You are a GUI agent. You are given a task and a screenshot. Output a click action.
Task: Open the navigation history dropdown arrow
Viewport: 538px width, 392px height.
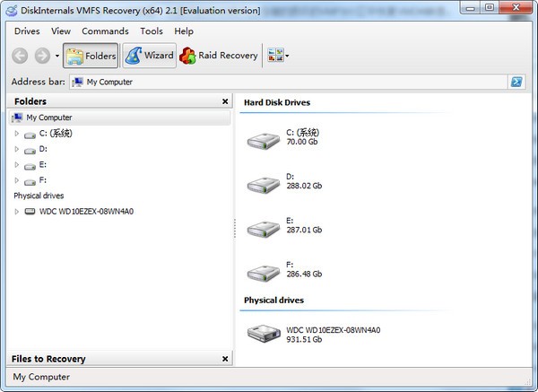pyautogui.click(x=57, y=56)
